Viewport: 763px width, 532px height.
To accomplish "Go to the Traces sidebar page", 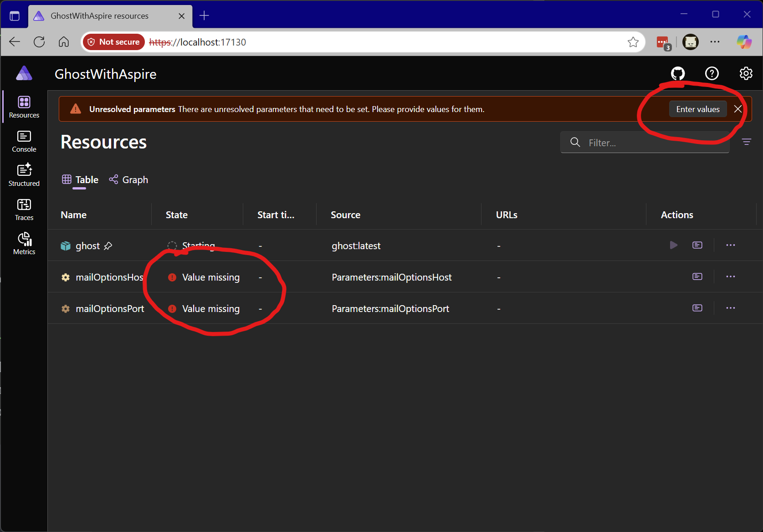I will point(24,210).
